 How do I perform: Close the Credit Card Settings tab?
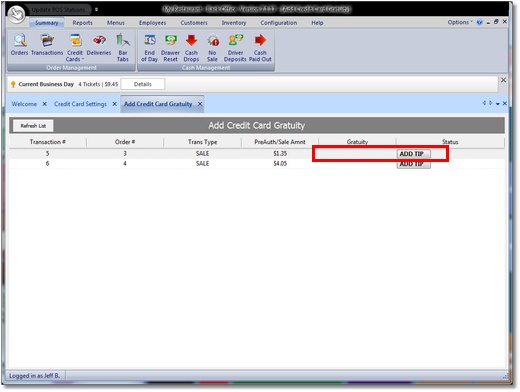tap(115, 104)
